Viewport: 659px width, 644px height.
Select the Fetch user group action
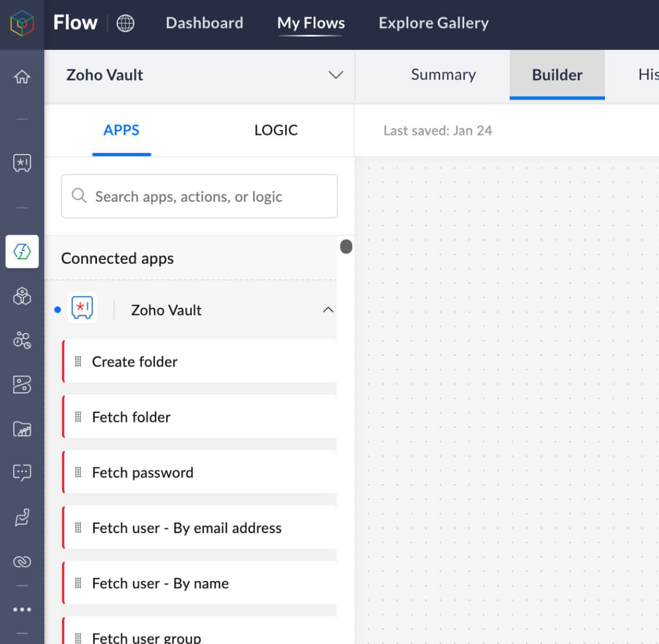click(x=200, y=631)
